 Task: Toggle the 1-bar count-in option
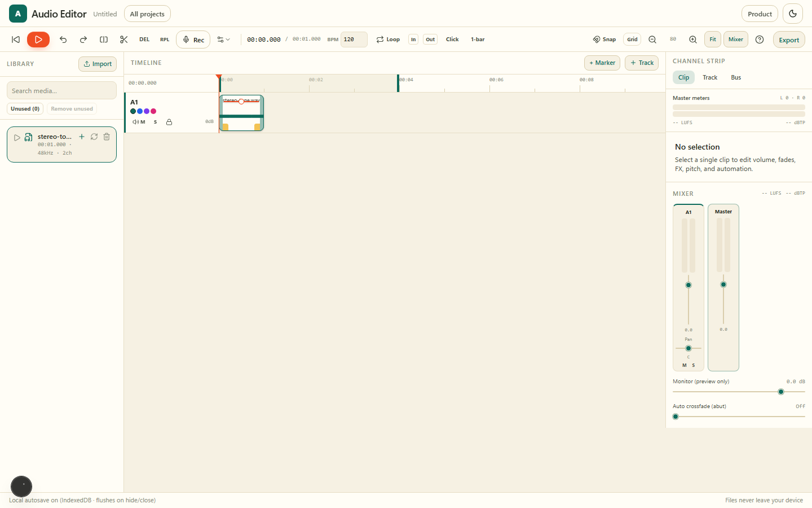478,40
